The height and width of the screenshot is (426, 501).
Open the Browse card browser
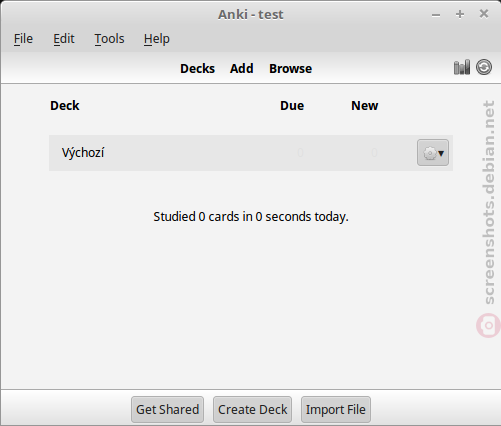(290, 69)
